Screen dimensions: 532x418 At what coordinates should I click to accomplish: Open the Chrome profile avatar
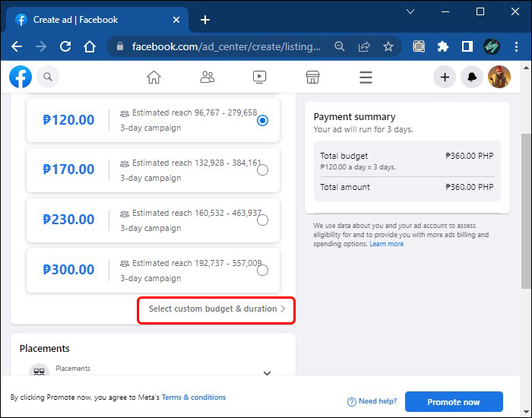pyautogui.click(x=492, y=46)
